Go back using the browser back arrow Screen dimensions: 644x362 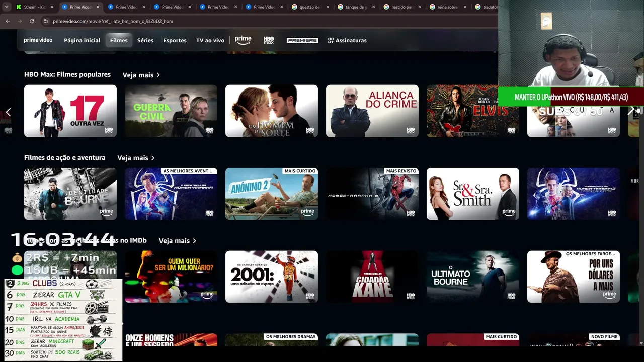click(x=8, y=21)
